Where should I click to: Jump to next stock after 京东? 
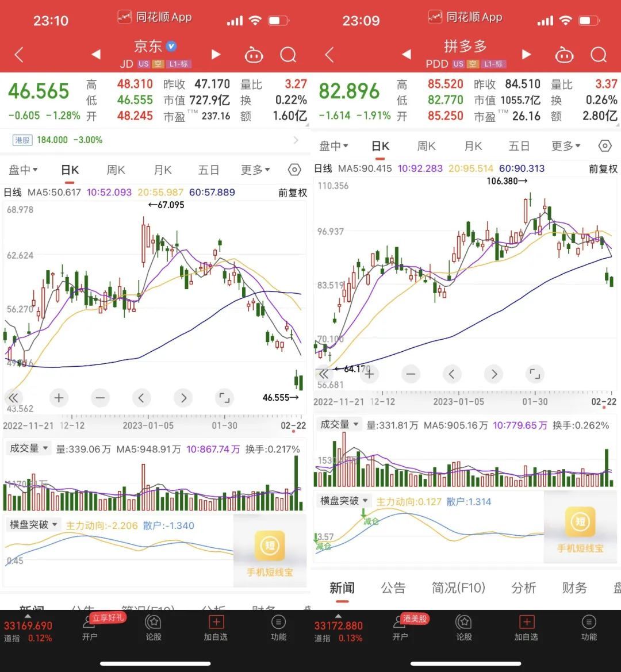pyautogui.click(x=216, y=55)
